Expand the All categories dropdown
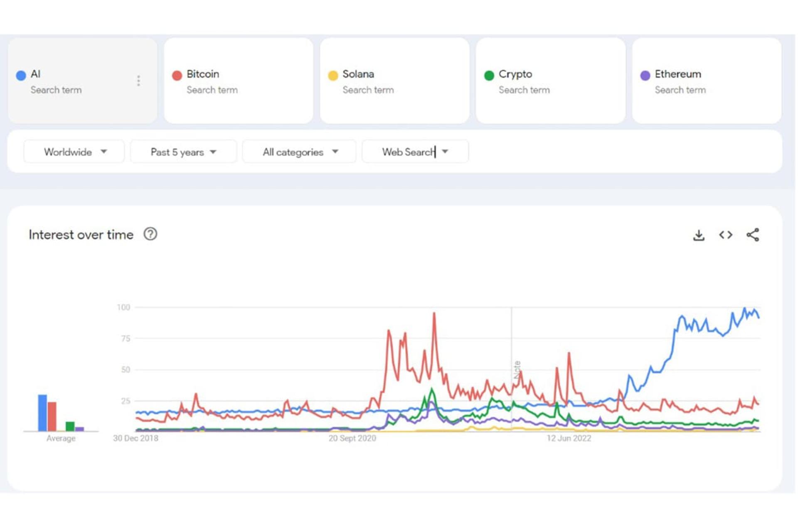Screen dimensions: 798x532 [299, 152]
